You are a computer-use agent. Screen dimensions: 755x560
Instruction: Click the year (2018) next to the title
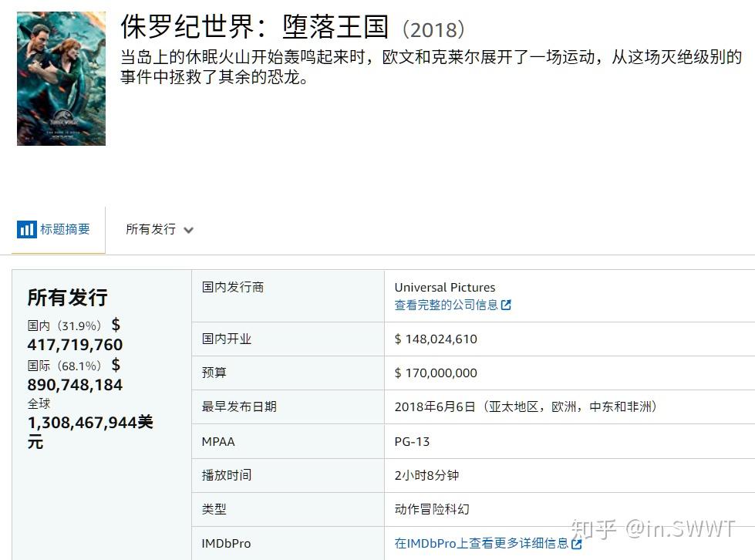pyautogui.click(x=433, y=29)
